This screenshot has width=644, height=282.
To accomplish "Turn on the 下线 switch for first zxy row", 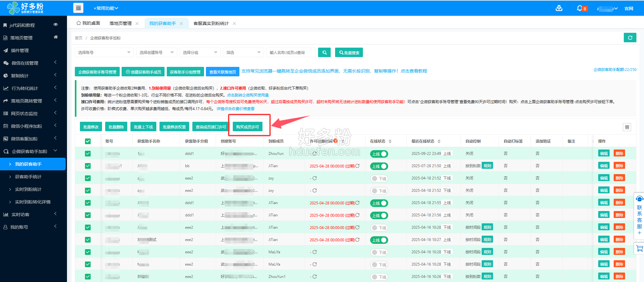I will coord(379,179).
